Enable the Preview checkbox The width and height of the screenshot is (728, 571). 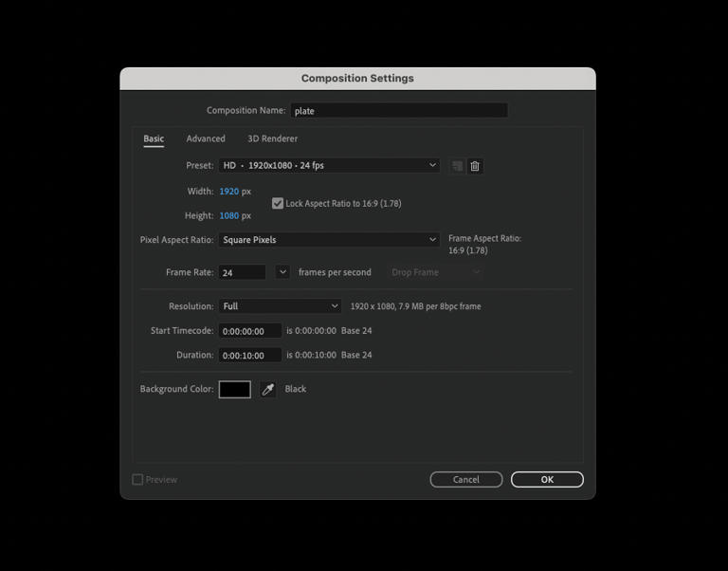(x=137, y=480)
